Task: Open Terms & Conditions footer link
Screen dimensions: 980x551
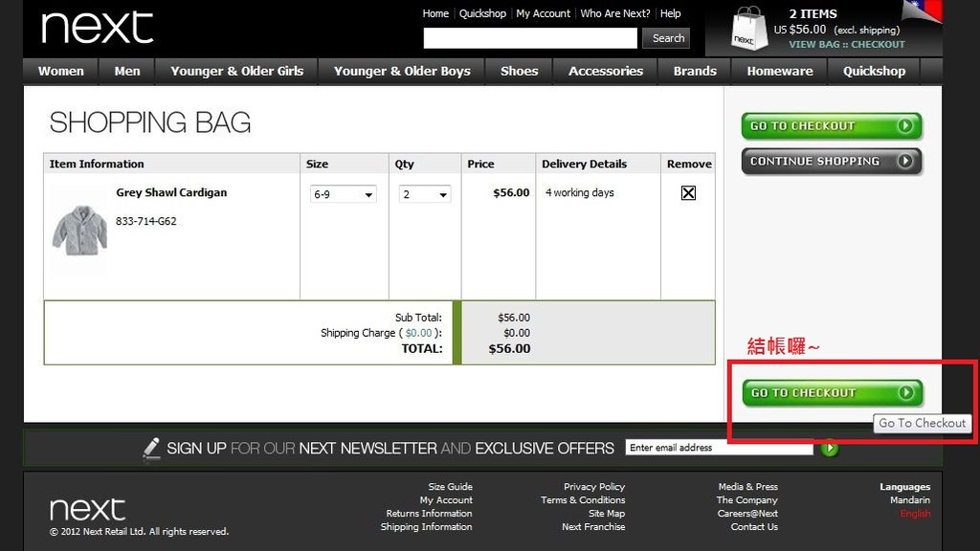Action: (x=583, y=499)
